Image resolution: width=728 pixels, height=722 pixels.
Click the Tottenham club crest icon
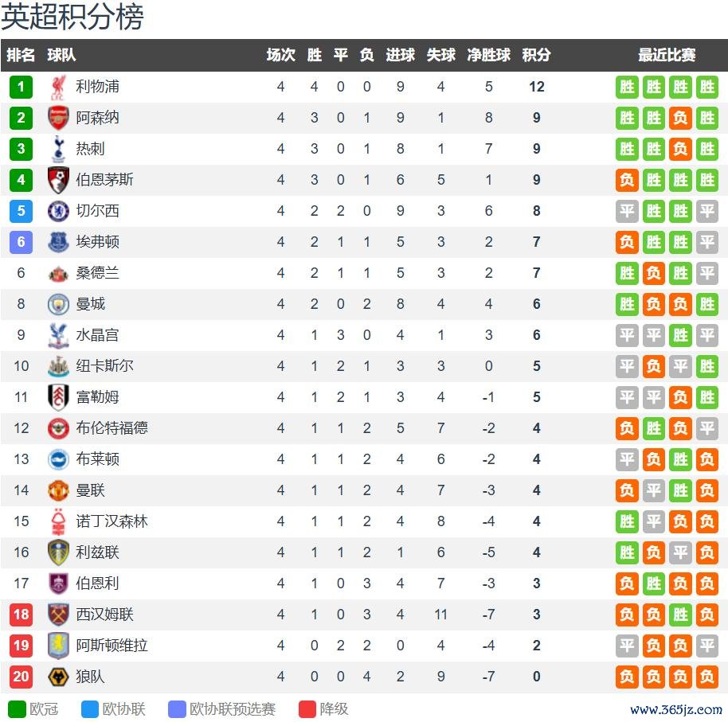[x=58, y=149]
